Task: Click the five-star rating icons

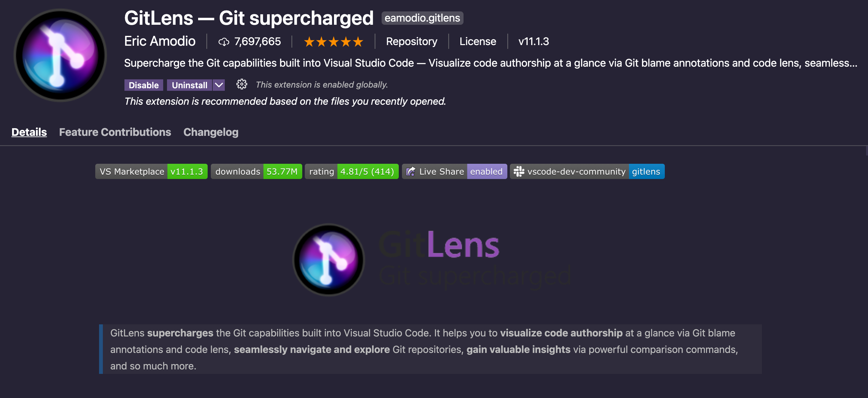Action: pos(333,42)
